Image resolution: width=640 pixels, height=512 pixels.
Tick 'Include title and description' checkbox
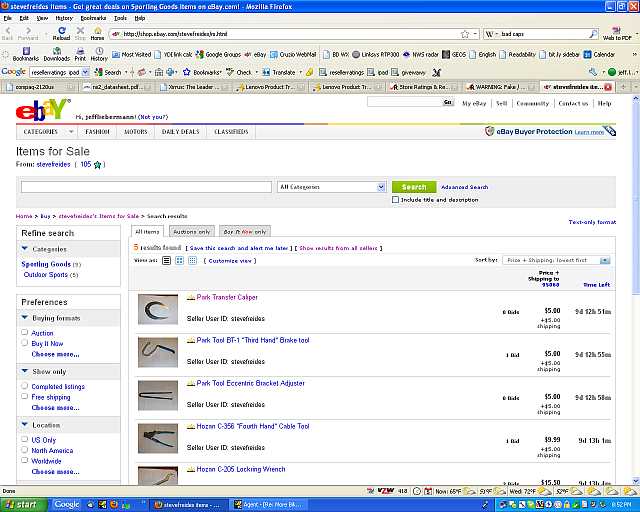(396, 199)
